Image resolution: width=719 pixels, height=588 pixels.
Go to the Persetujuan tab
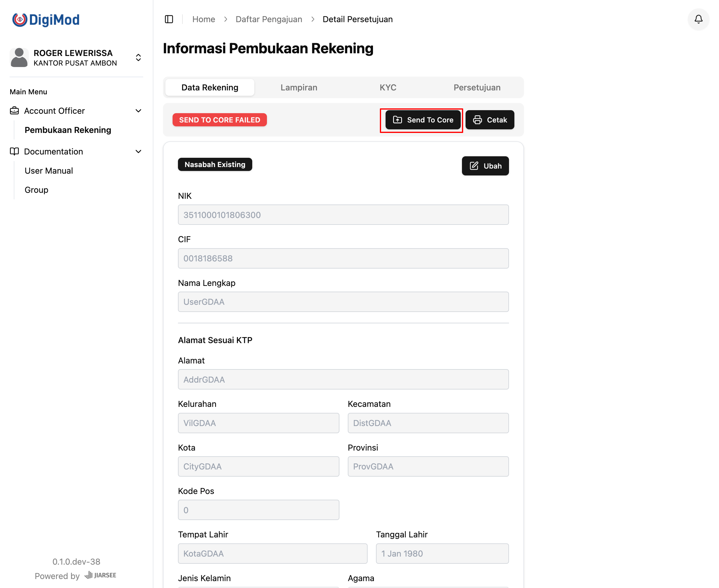[x=477, y=87]
